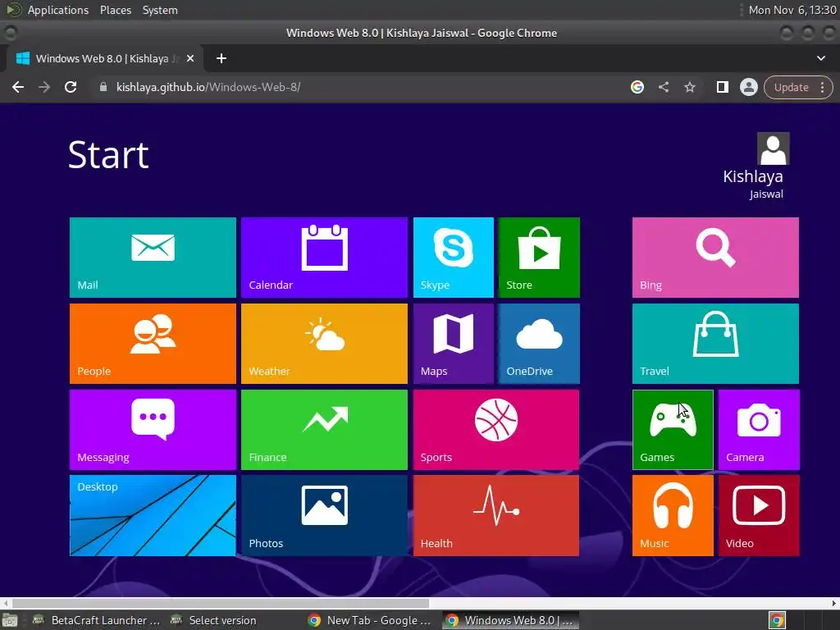
Task: Click the Kishlaya user avatar
Action: pos(773,149)
